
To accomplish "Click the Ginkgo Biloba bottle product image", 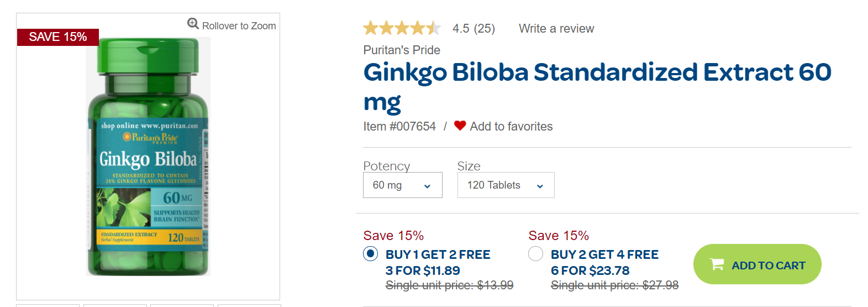I will tap(148, 158).
